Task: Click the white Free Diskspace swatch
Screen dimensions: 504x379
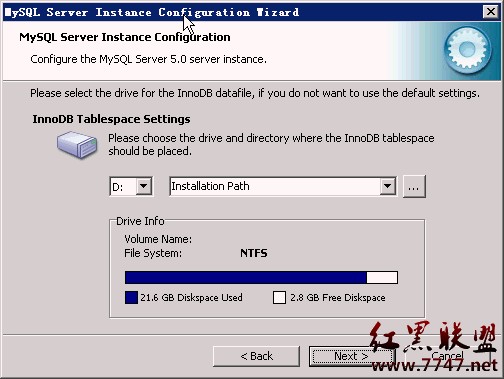Action: click(x=279, y=297)
